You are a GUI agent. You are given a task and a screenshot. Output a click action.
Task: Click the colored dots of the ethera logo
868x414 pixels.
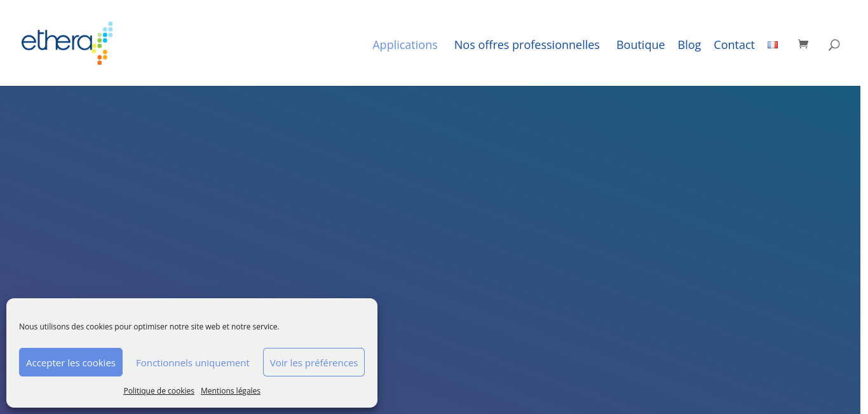pyautogui.click(x=103, y=43)
